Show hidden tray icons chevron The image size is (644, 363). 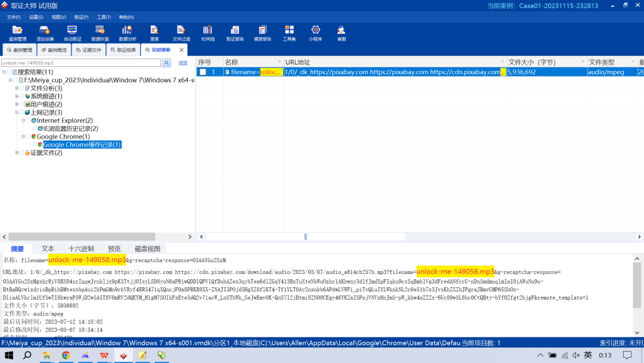tap(540, 355)
